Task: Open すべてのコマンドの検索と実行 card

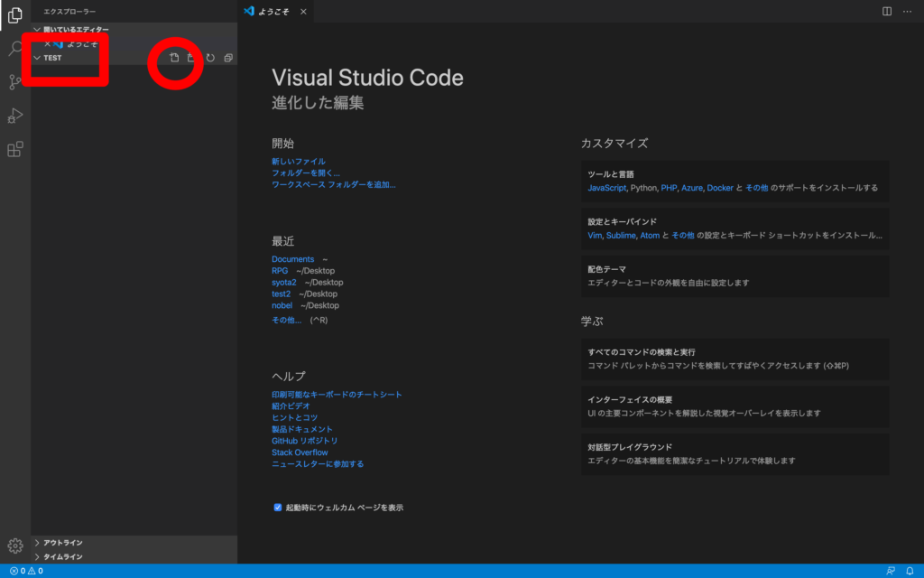Action: [735, 359]
